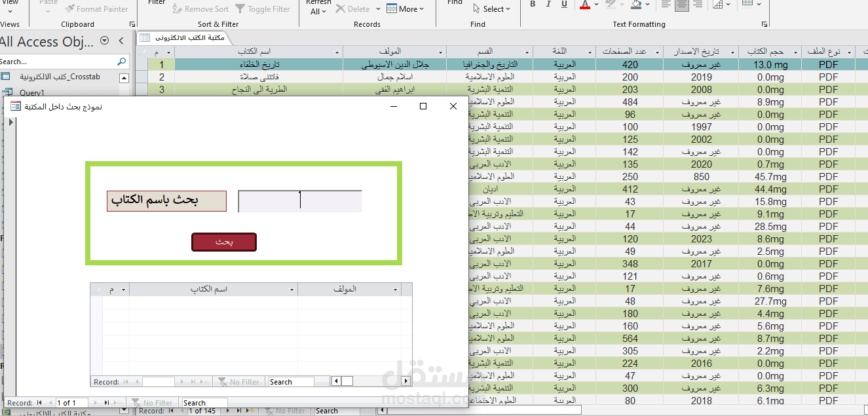
Task: Click the main table navigator Search box
Action: pyautogui.click(x=337, y=411)
